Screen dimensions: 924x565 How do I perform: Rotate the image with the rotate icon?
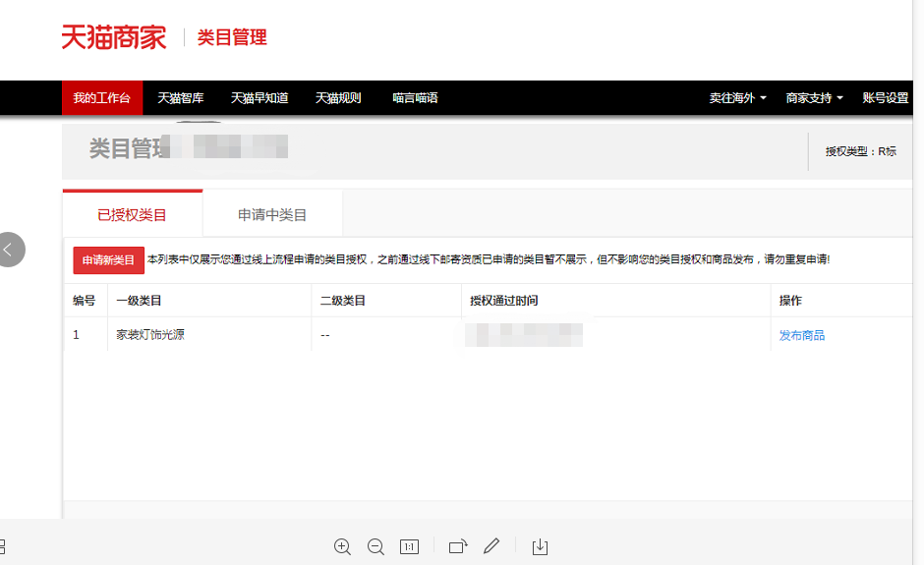[x=458, y=546]
